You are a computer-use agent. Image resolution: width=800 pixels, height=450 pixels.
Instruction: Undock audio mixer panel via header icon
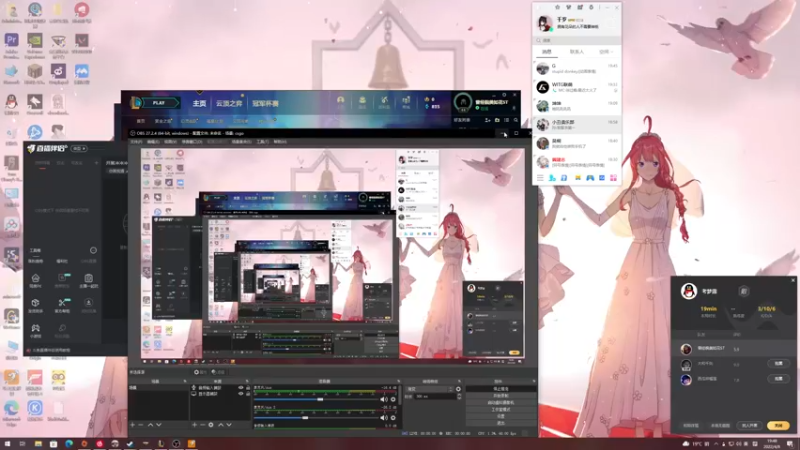(399, 381)
